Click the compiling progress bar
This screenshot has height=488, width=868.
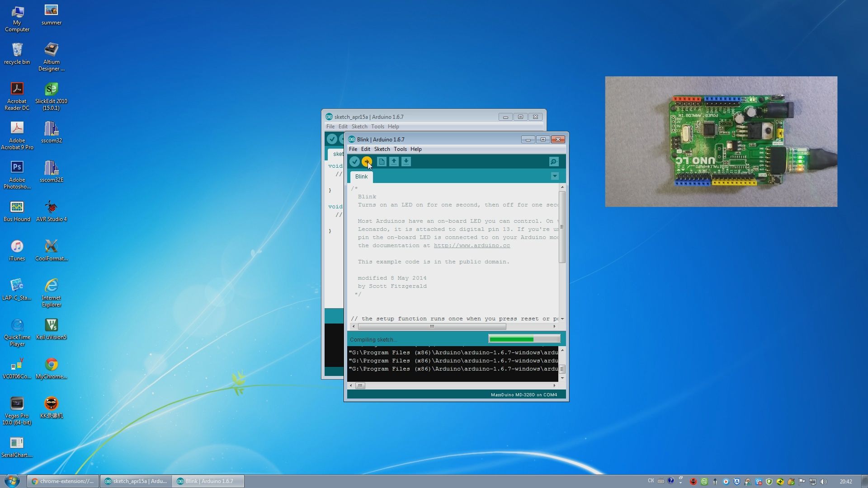point(524,339)
